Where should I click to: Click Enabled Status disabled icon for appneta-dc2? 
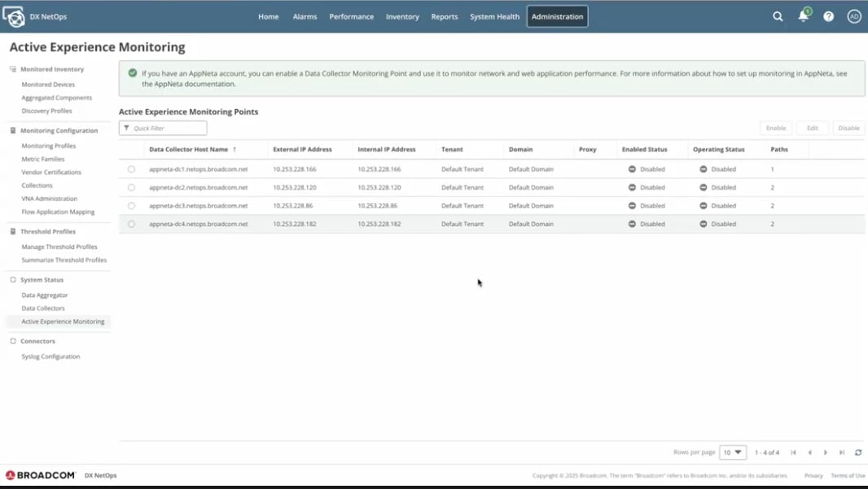[632, 187]
